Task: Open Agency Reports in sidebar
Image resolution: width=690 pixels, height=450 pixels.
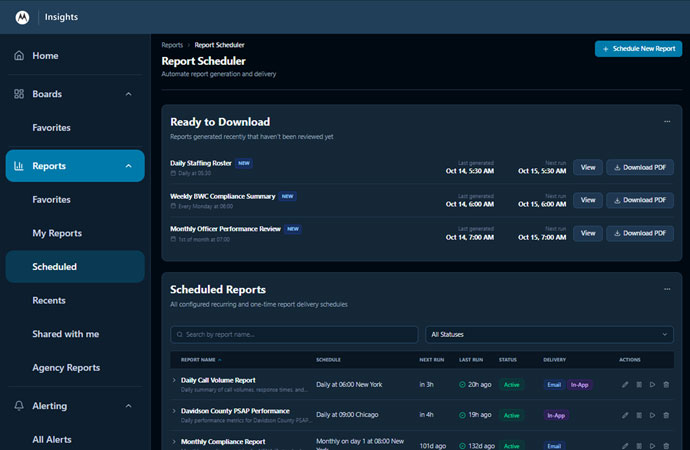Action: (66, 368)
